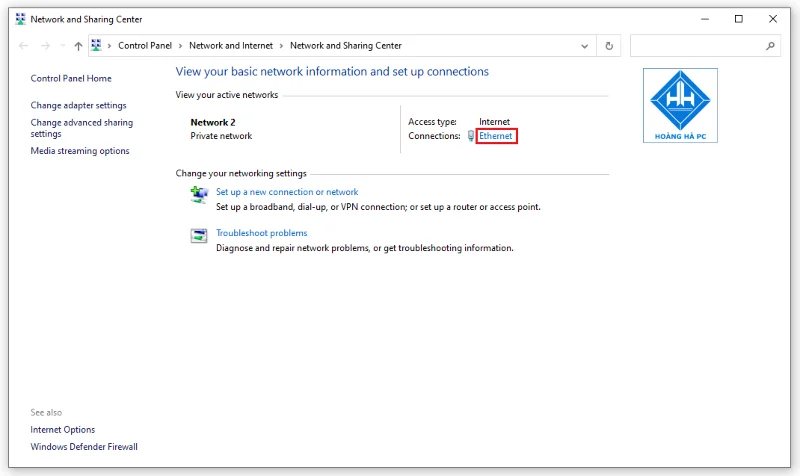
Task: Click Set up a new connection or network
Action: [x=287, y=192]
